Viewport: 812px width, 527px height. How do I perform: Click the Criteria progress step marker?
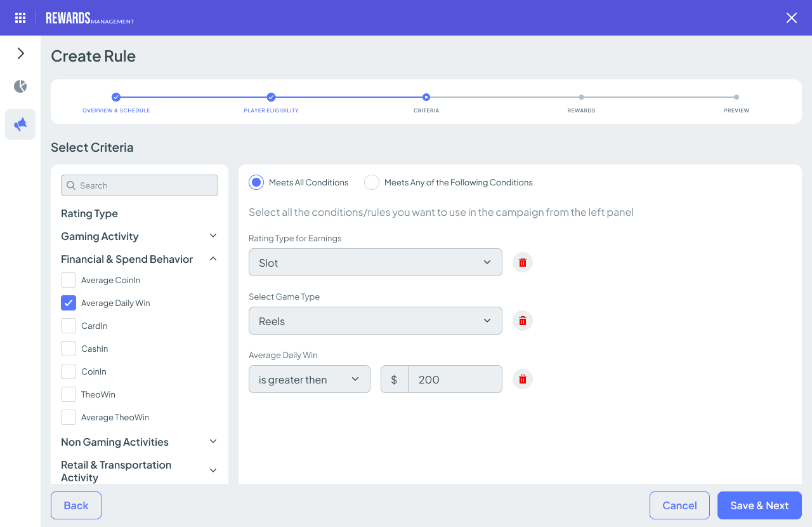[x=426, y=97]
